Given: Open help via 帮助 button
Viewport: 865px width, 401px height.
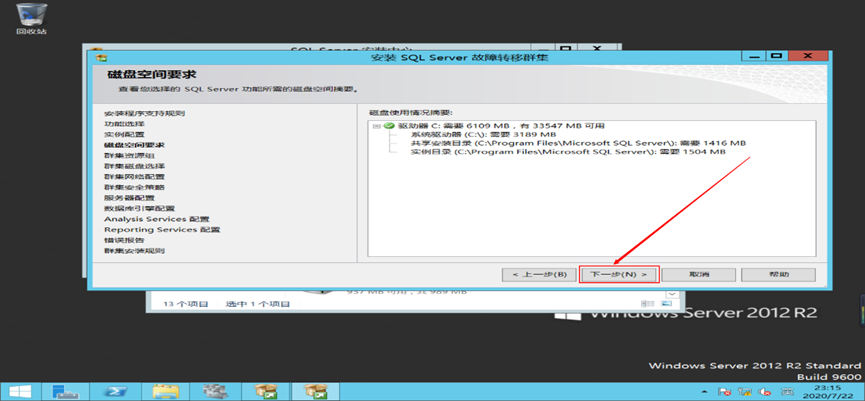Looking at the screenshot, I should coord(778,275).
